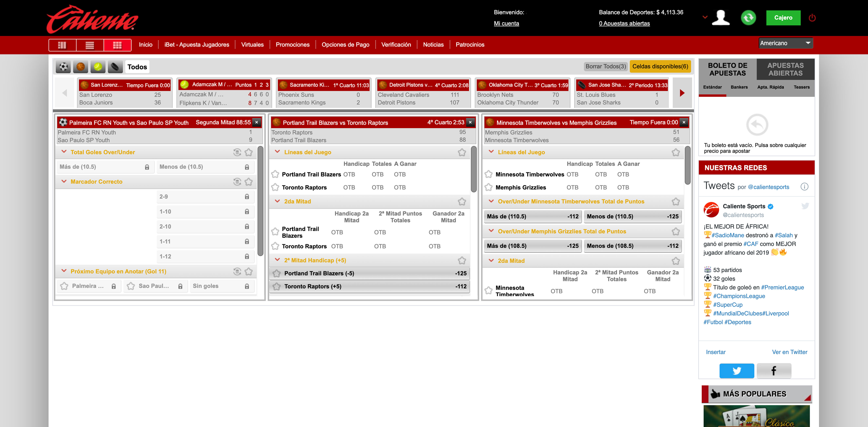
Task: Collapse Over/Under Minnesota Timberwolves Total section
Action: click(491, 201)
